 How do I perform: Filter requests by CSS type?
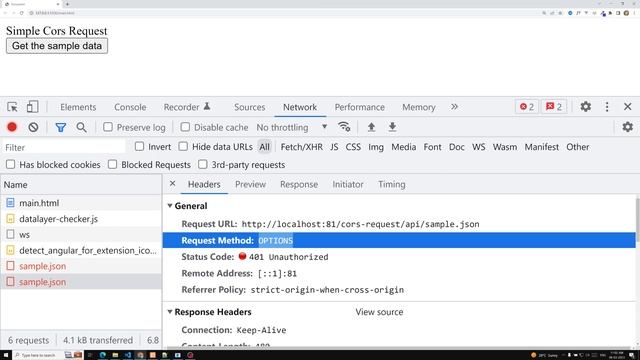353,147
